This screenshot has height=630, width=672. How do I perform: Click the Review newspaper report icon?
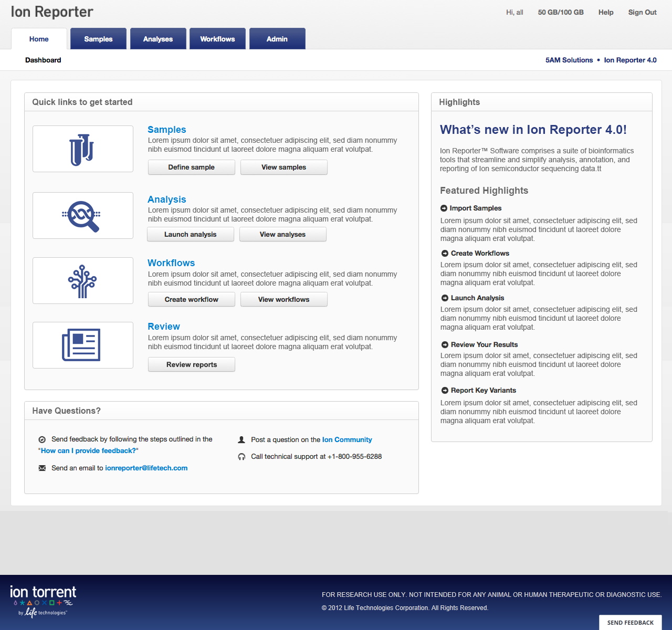click(81, 345)
